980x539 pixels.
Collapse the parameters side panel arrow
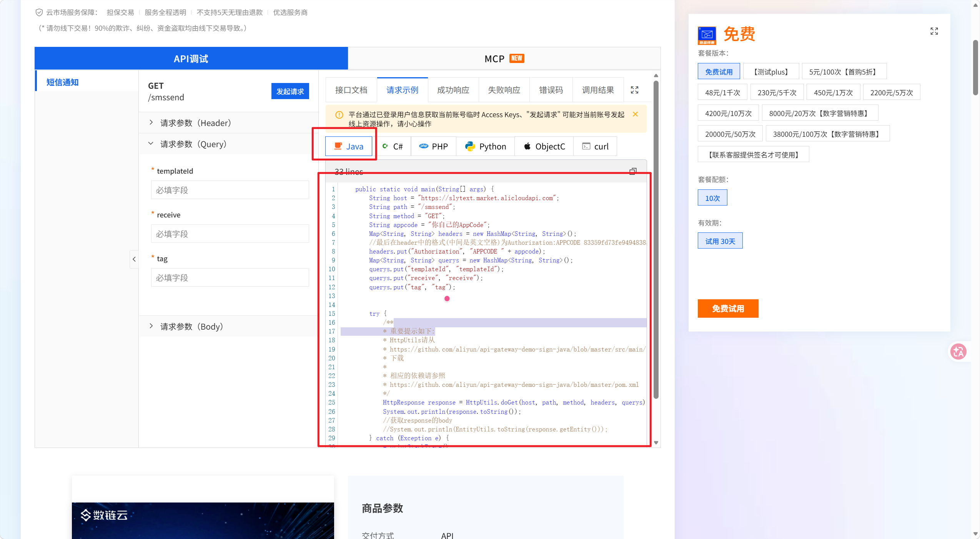(134, 259)
